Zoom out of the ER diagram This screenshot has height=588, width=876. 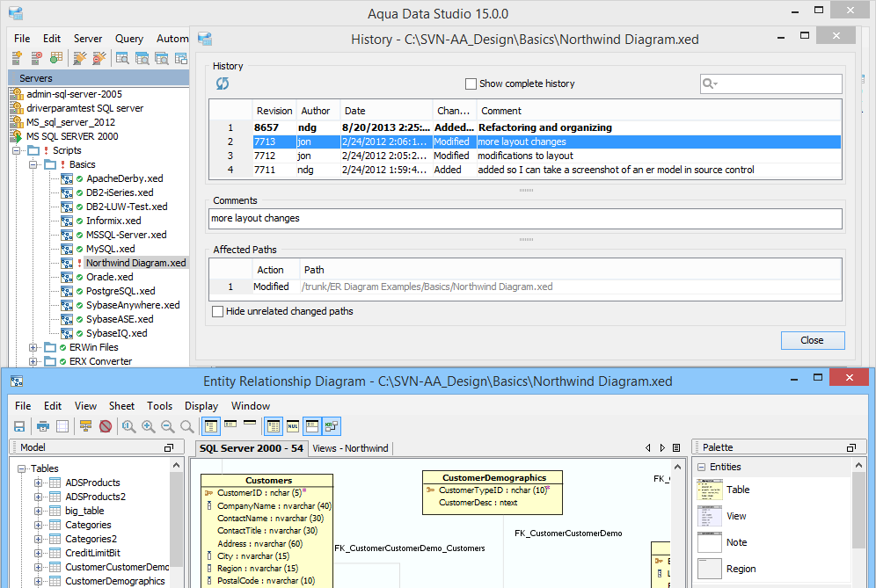(x=168, y=426)
